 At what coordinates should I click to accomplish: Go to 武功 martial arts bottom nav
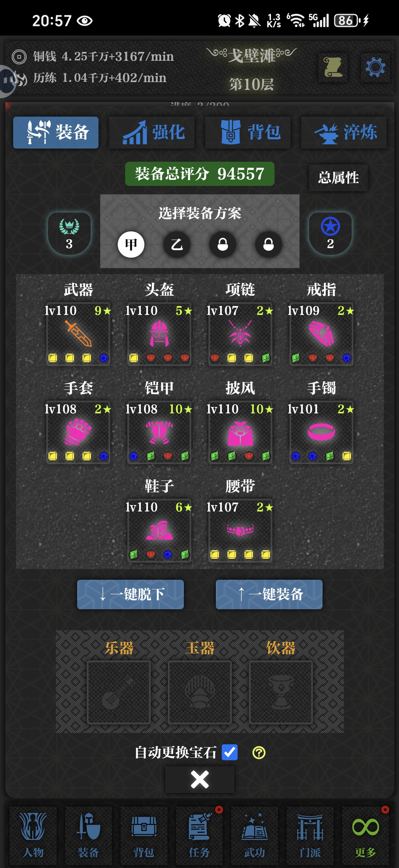[x=255, y=835]
